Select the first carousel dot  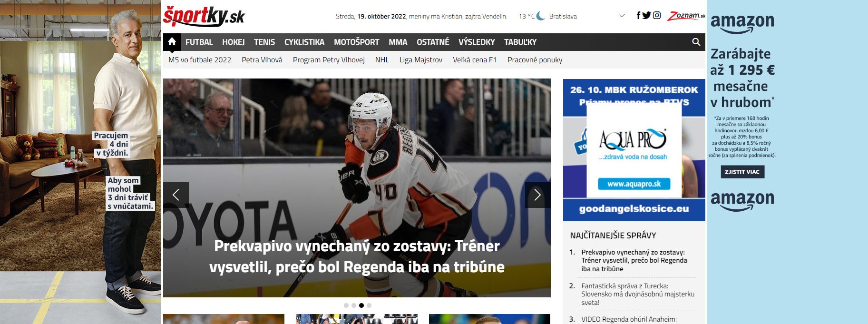(346, 305)
